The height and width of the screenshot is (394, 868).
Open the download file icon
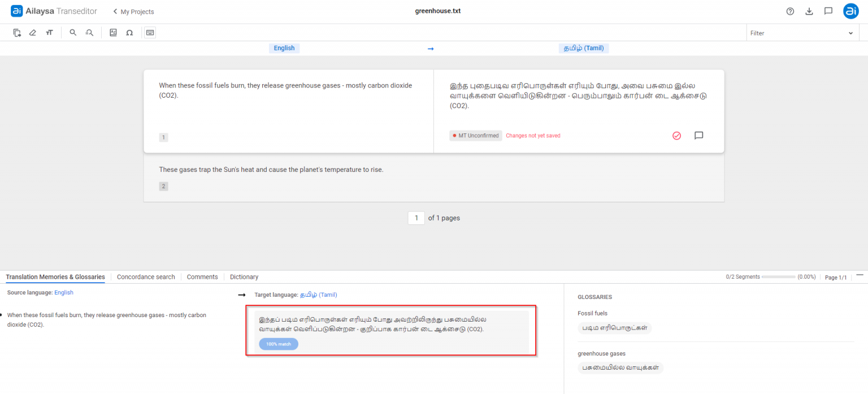pos(809,11)
